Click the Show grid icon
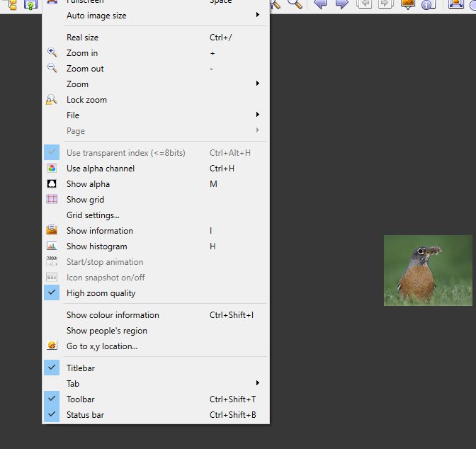Image resolution: width=476 pixels, height=449 pixels. tap(52, 200)
